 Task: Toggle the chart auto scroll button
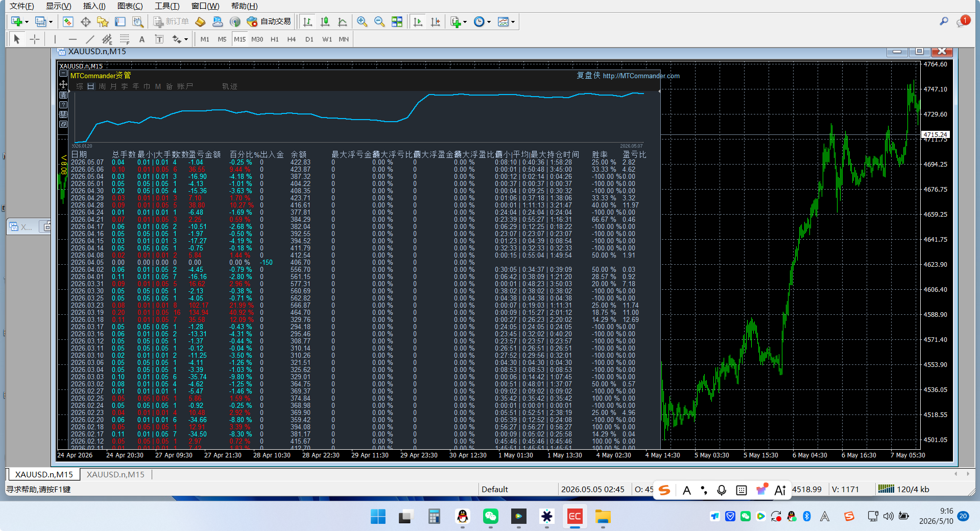point(418,21)
